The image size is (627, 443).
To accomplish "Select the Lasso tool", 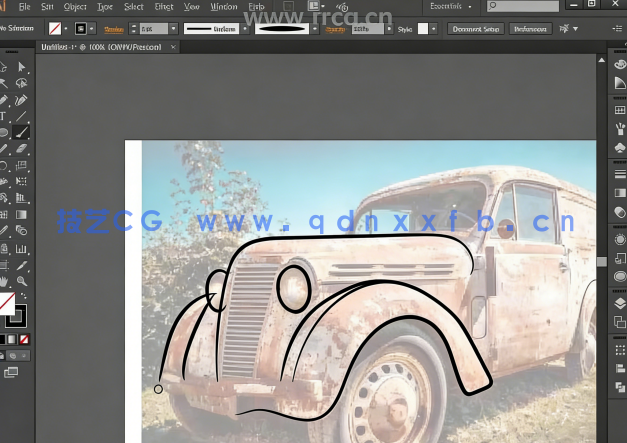I will point(21,83).
